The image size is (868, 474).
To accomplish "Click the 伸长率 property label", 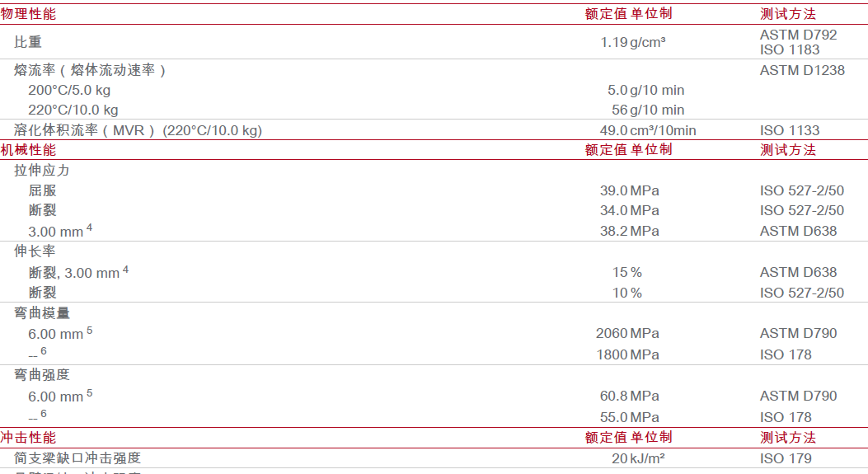I will click(x=35, y=251).
